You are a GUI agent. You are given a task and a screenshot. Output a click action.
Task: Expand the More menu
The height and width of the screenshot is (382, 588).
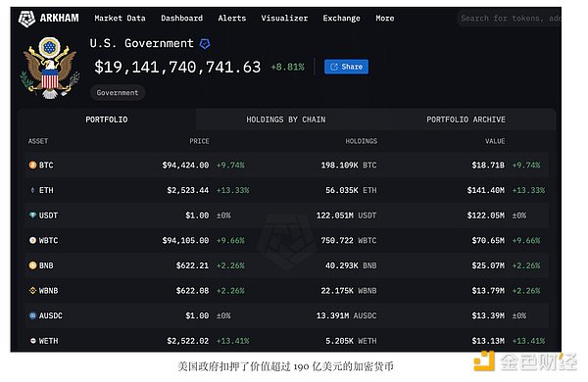(385, 18)
